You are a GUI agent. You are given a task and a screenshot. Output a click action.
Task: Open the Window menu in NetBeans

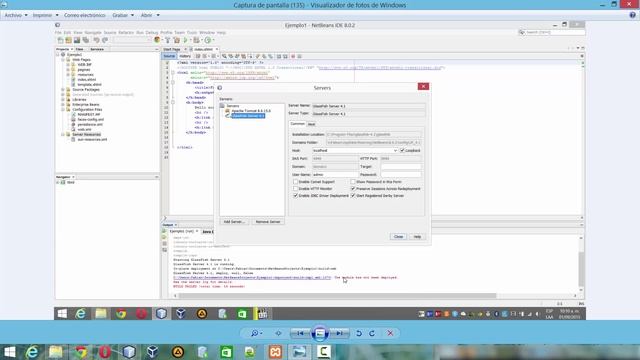click(207, 33)
